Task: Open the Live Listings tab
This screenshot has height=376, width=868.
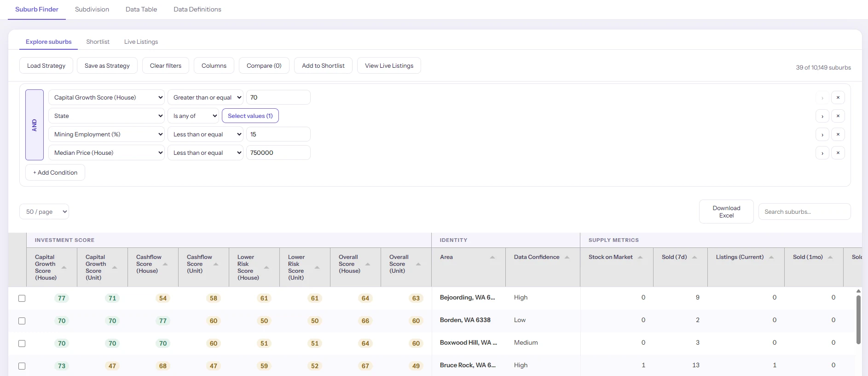Action: click(x=141, y=42)
